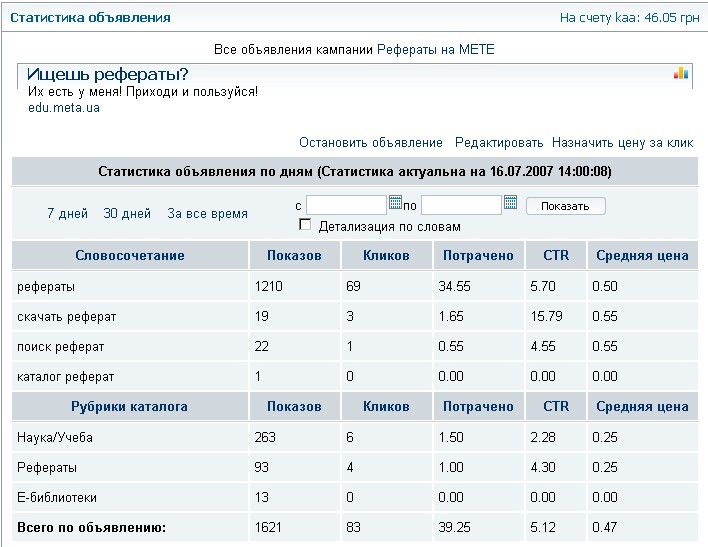708x547 pixels.
Task: Click the start date input field
Action: (x=346, y=205)
